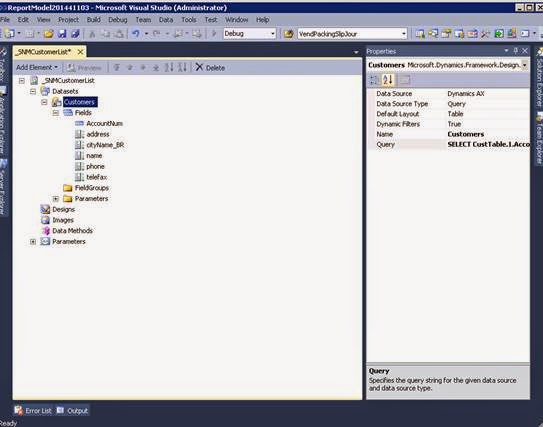Open the Output panel

(72, 411)
